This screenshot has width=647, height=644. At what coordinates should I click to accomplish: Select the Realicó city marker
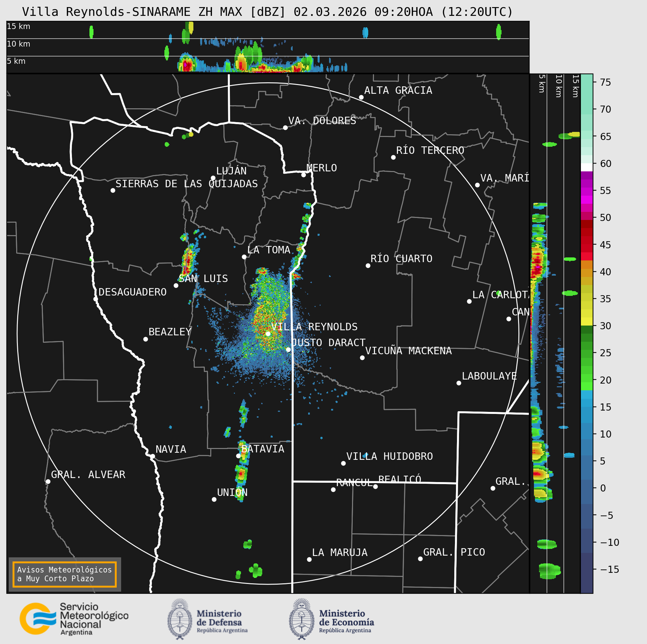click(375, 486)
